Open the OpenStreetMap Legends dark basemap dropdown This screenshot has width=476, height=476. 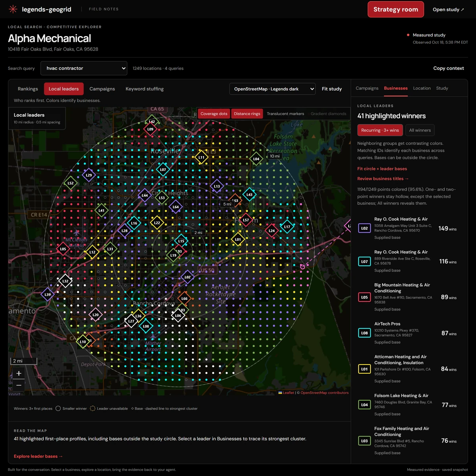pyautogui.click(x=273, y=89)
